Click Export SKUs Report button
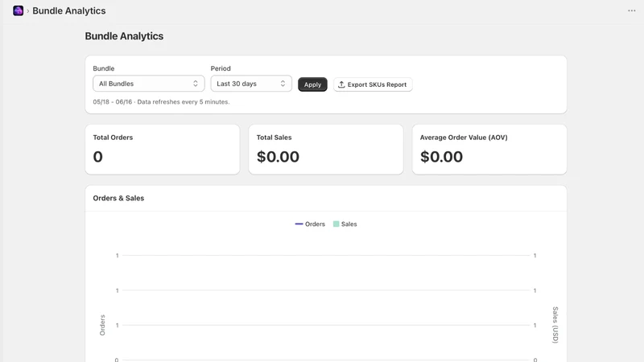 [x=373, y=84]
